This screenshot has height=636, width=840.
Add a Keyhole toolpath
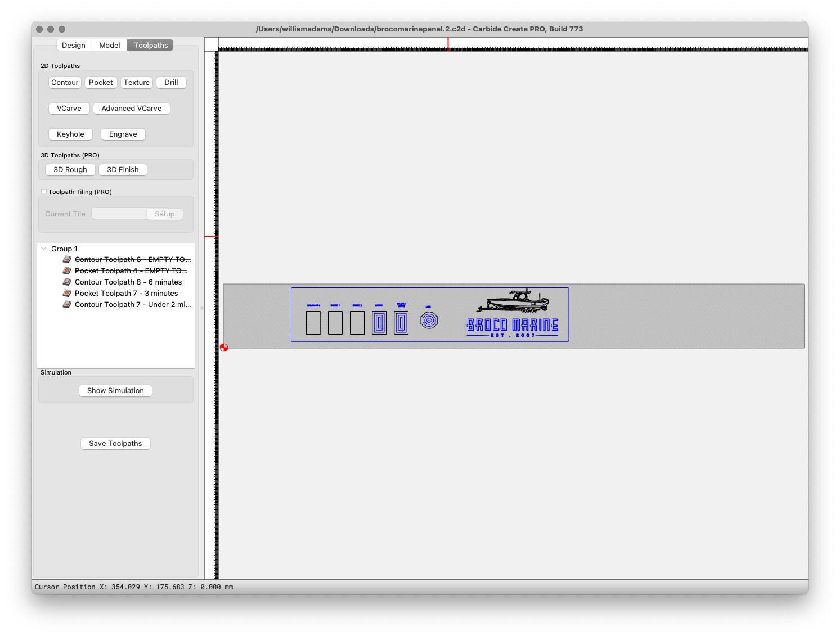(x=70, y=134)
